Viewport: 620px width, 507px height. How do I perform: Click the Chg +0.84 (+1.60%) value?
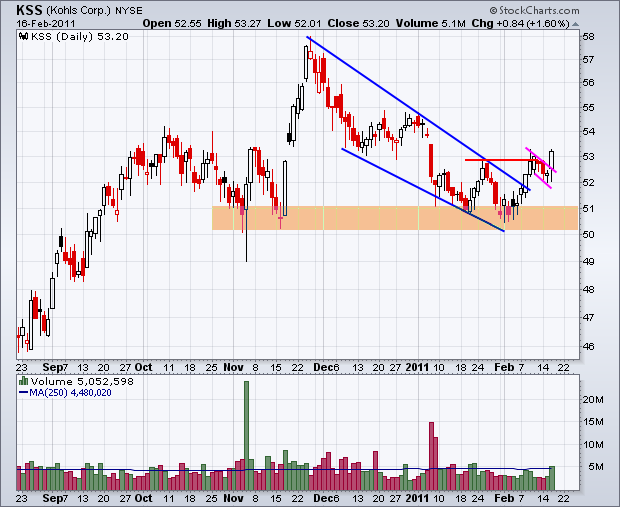[520, 23]
